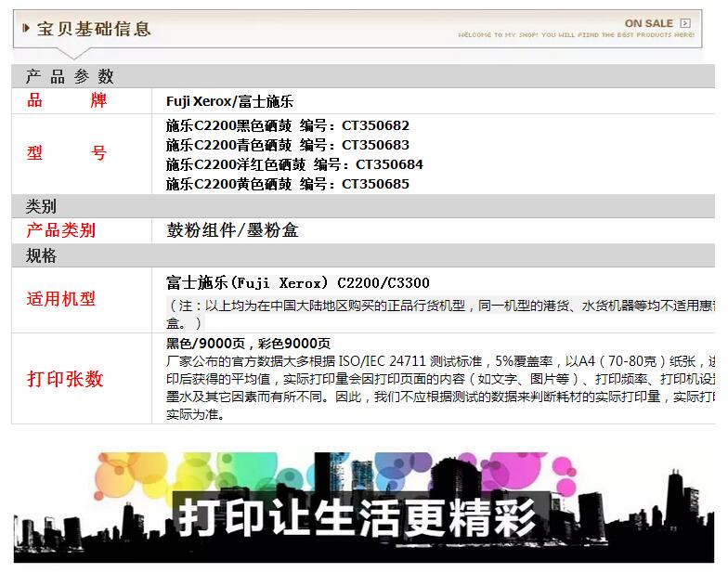Image resolution: width=728 pixels, height=573 pixels.
Task: Click the welcome to my shop tagline
Action: [x=576, y=35]
